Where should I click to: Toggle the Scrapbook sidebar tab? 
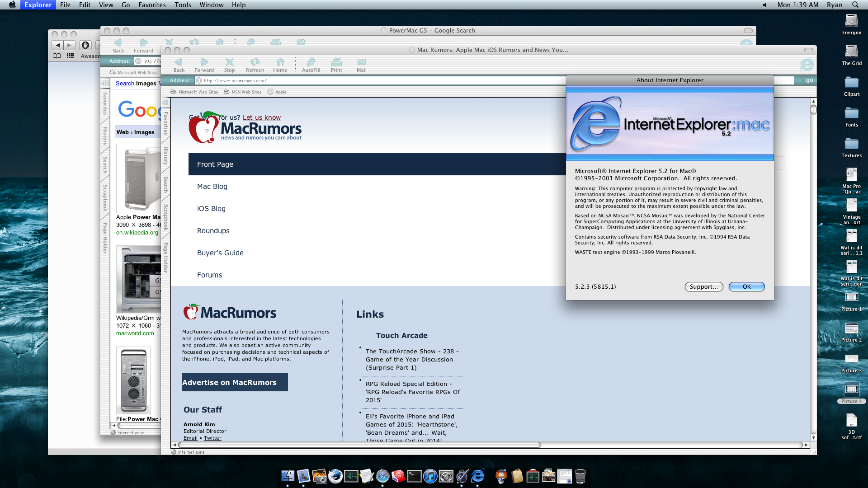pos(166,217)
